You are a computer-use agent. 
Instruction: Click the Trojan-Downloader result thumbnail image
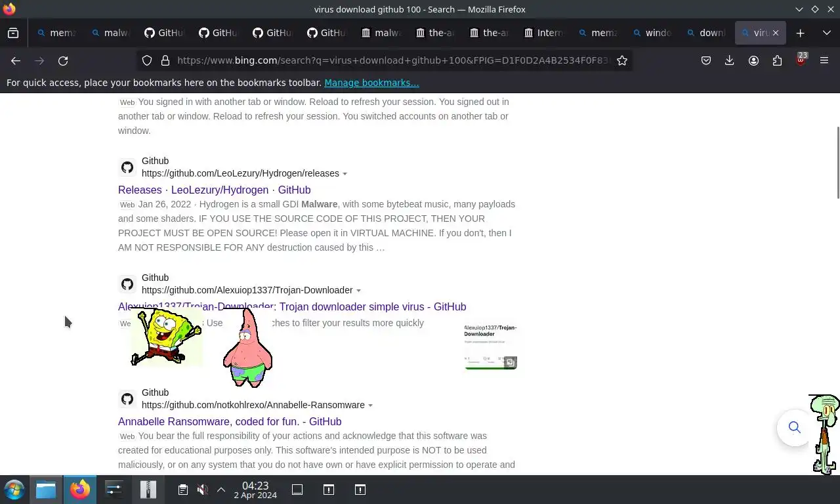491,346
